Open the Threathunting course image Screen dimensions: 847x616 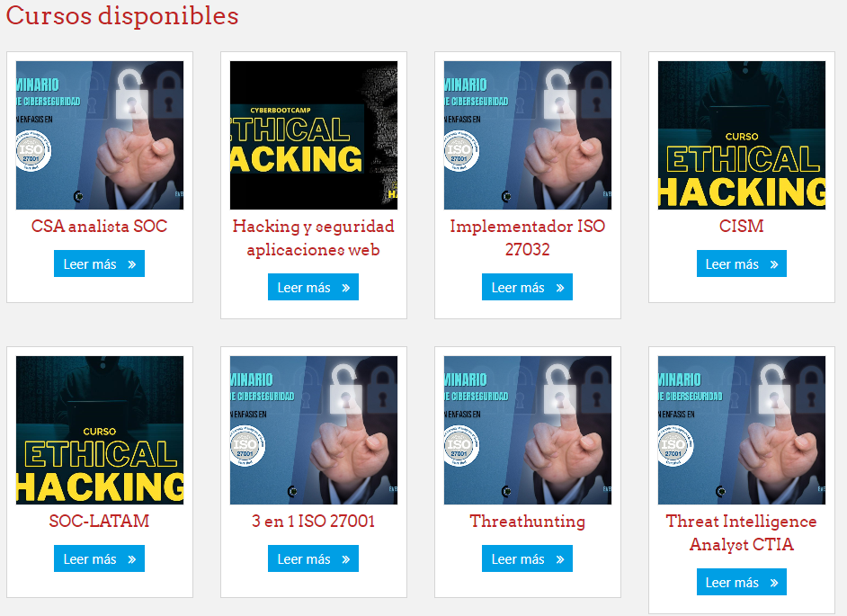[x=527, y=430]
